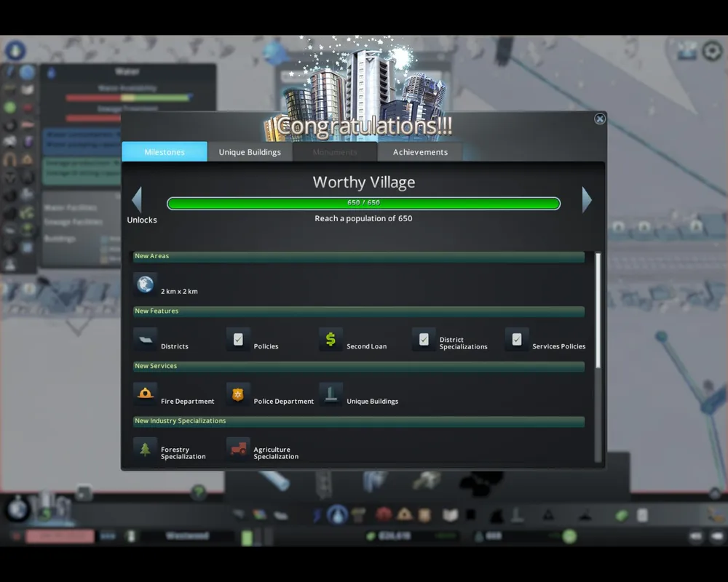Select the red Healthcare icon in bottom toolbar
This screenshot has width=728, height=582.
(384, 514)
